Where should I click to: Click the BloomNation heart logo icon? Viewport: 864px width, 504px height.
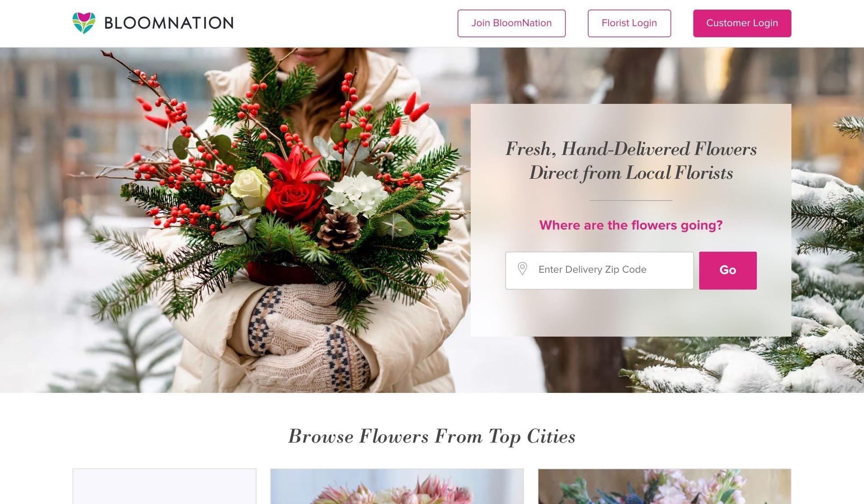tap(84, 23)
